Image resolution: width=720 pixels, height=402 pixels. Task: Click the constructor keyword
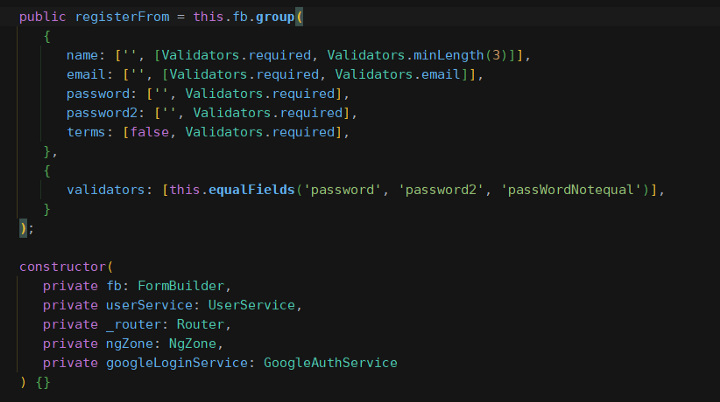click(x=63, y=266)
